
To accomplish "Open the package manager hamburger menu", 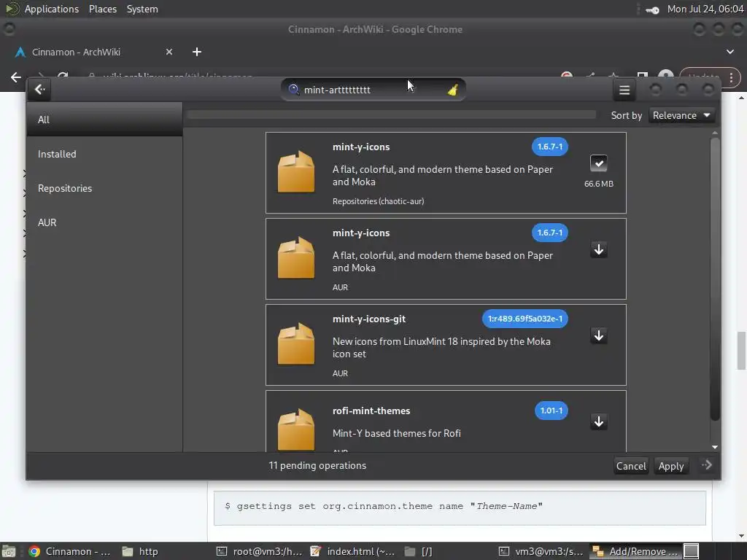I will pyautogui.click(x=624, y=90).
